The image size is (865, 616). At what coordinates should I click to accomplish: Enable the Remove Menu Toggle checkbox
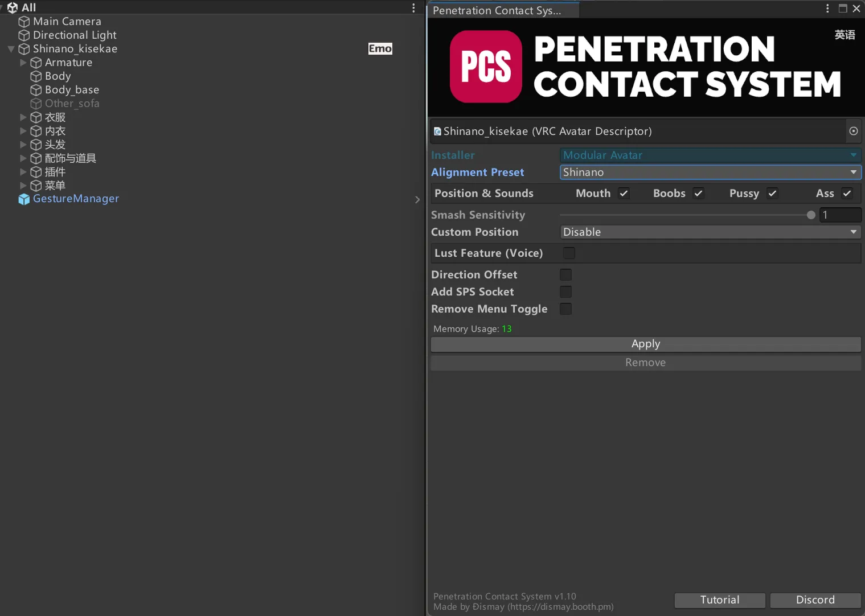565,309
